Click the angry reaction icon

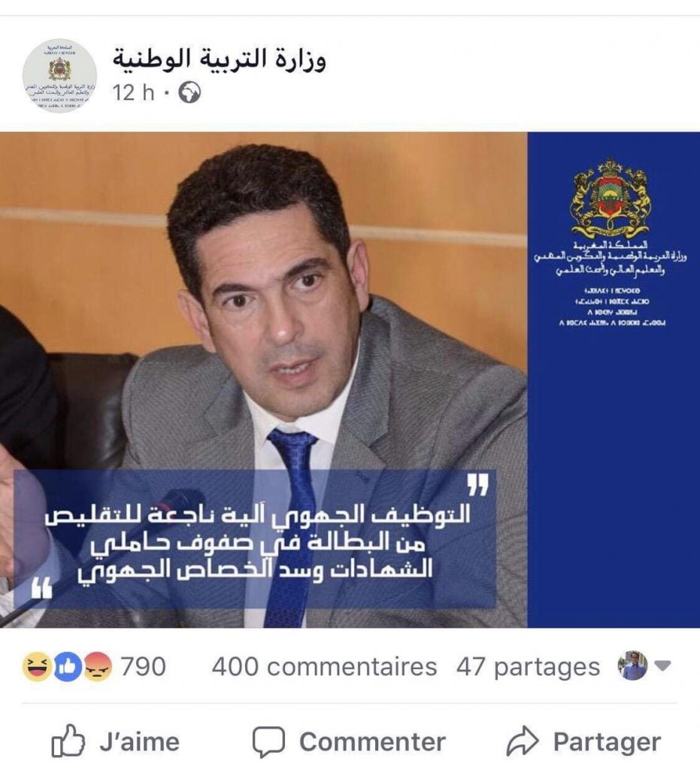tap(98, 666)
